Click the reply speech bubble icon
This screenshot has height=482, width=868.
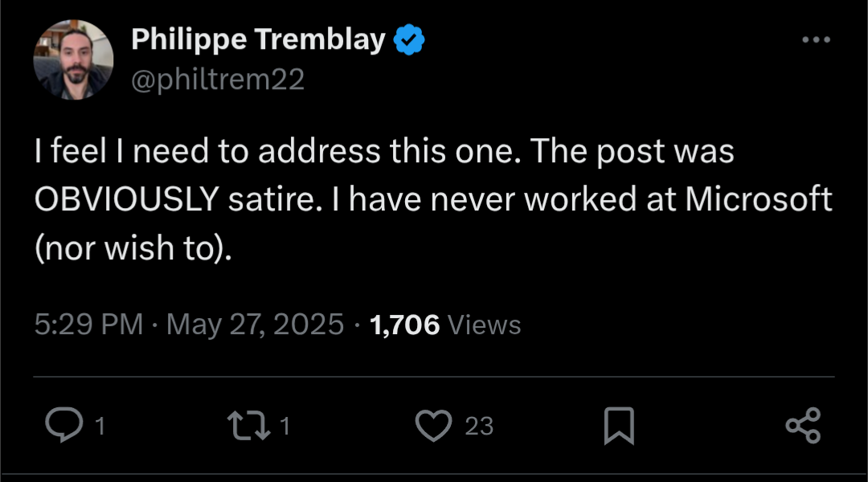60,425
